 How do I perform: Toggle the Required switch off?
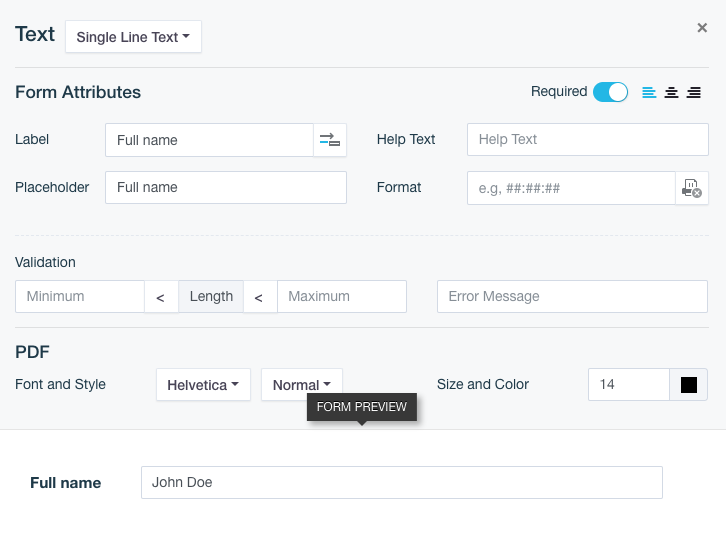click(610, 92)
